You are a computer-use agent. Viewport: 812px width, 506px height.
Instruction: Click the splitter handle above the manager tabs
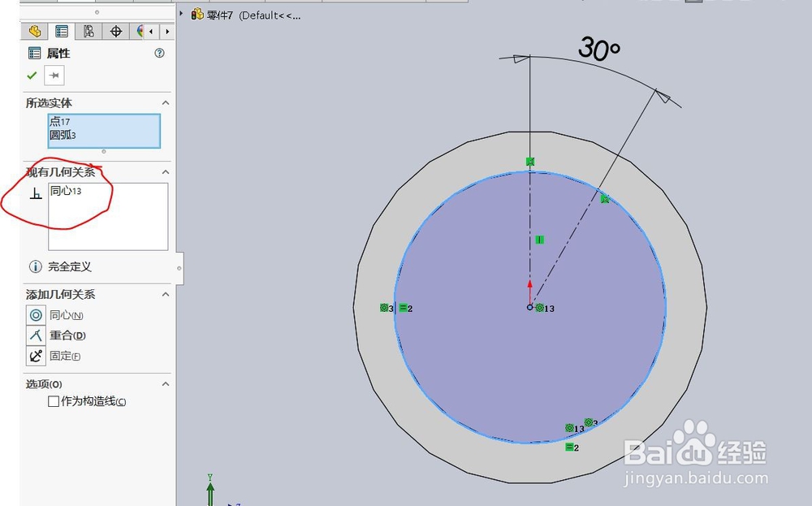click(97, 12)
